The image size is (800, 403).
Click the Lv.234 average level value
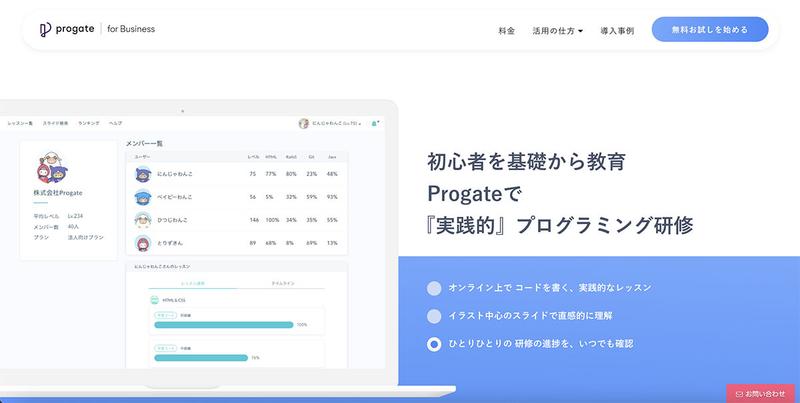point(75,216)
